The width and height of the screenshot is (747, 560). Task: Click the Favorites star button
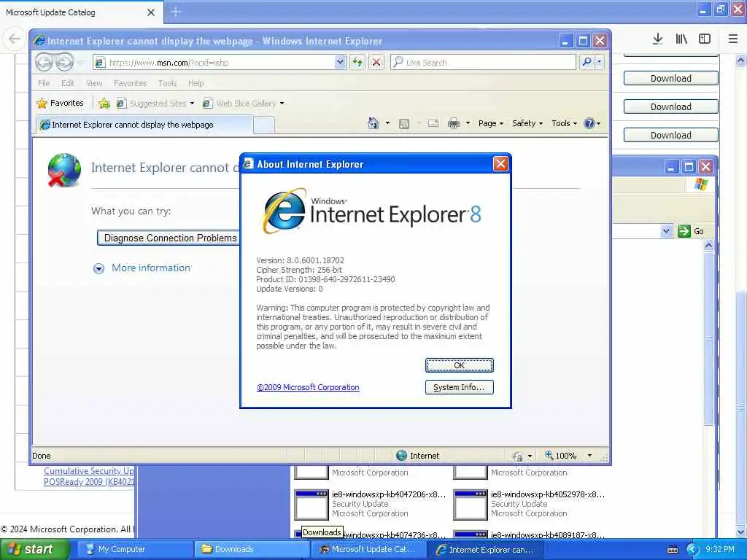(x=60, y=103)
